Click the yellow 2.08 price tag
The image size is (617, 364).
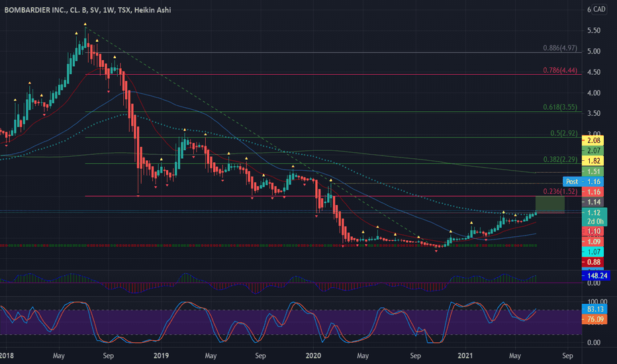593,140
